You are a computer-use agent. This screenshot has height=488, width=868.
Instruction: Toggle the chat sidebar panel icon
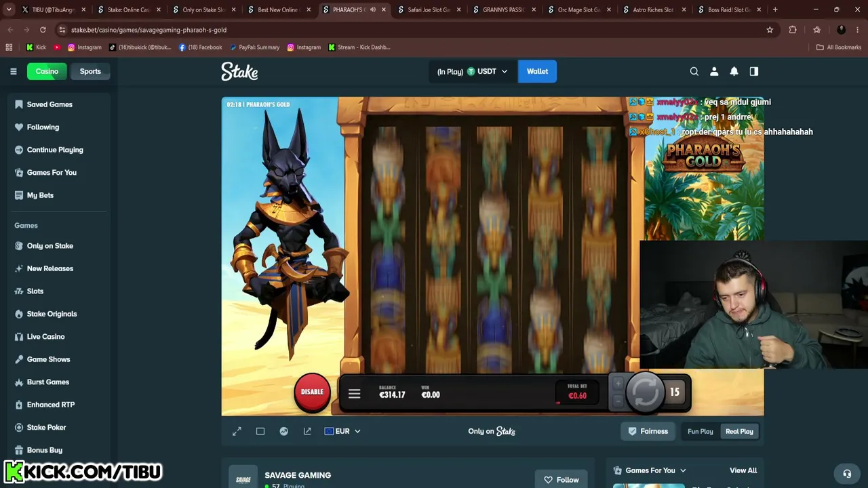coord(753,71)
